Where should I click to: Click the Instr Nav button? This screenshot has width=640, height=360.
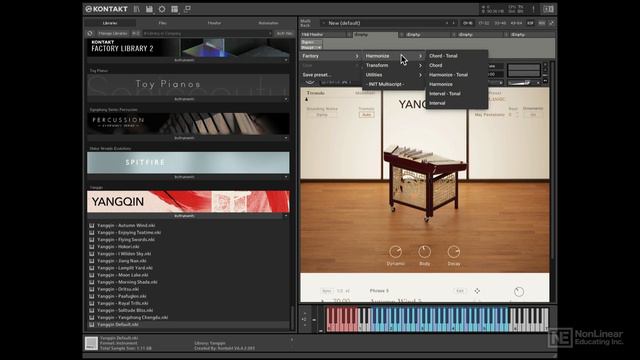coord(284,33)
